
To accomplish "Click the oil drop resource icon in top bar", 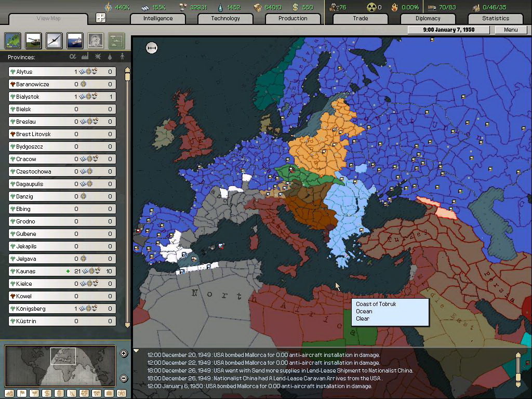I will (x=220, y=7).
